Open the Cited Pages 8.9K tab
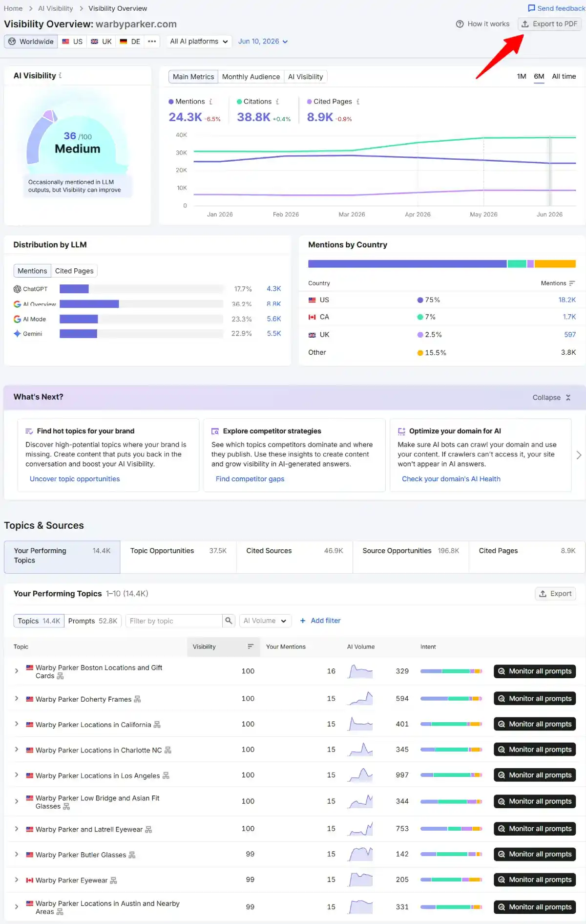This screenshot has height=924, width=586. tap(527, 557)
